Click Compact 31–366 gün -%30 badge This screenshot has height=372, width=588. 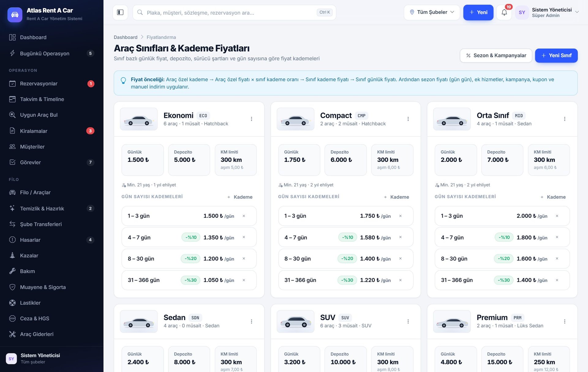pos(347,280)
